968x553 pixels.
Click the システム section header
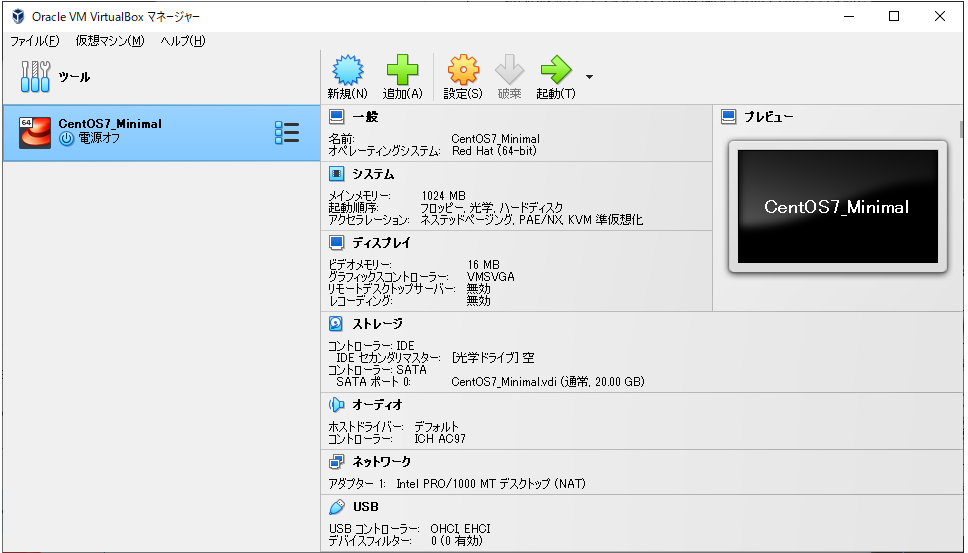(373, 174)
